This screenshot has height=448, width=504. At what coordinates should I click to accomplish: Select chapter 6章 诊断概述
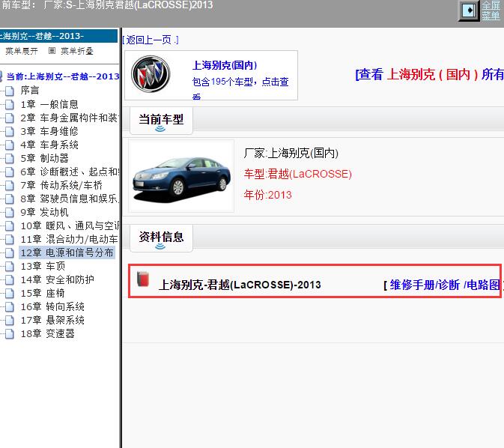pos(70,172)
